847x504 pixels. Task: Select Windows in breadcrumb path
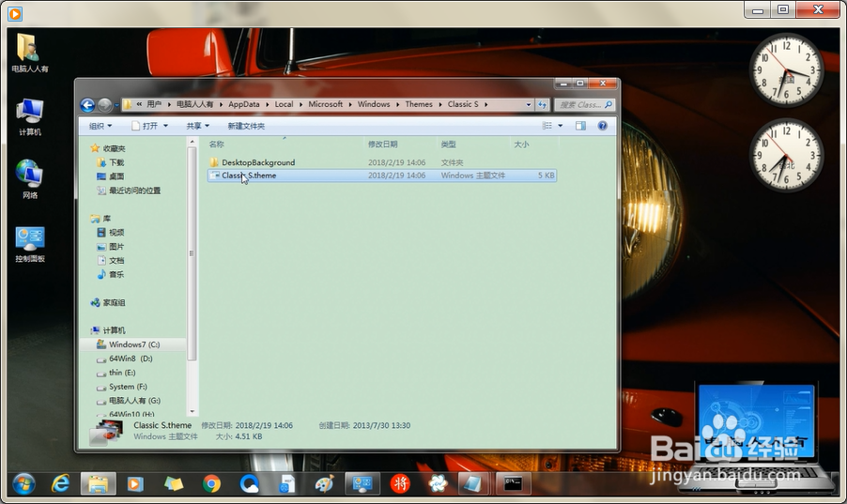pyautogui.click(x=374, y=104)
